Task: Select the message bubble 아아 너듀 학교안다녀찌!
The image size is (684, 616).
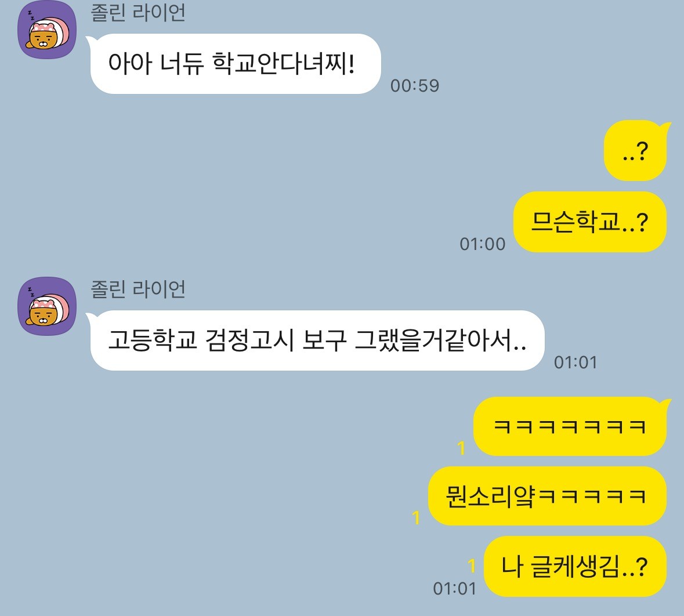Action: pyautogui.click(x=235, y=64)
